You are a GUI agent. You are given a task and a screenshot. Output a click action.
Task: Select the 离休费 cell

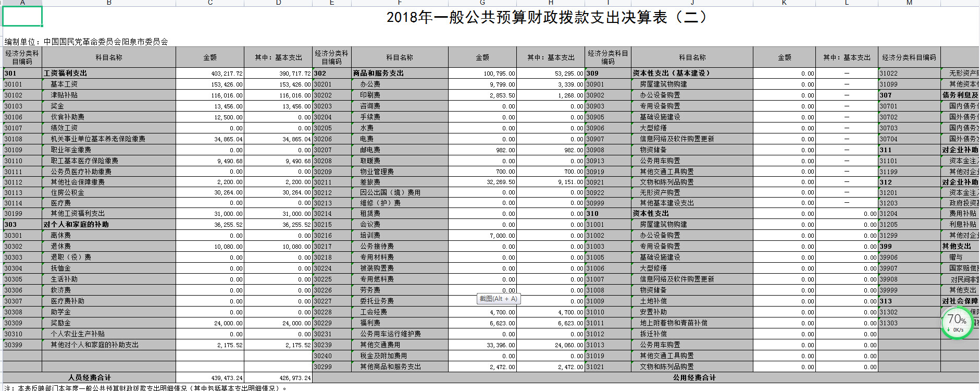tap(109, 236)
